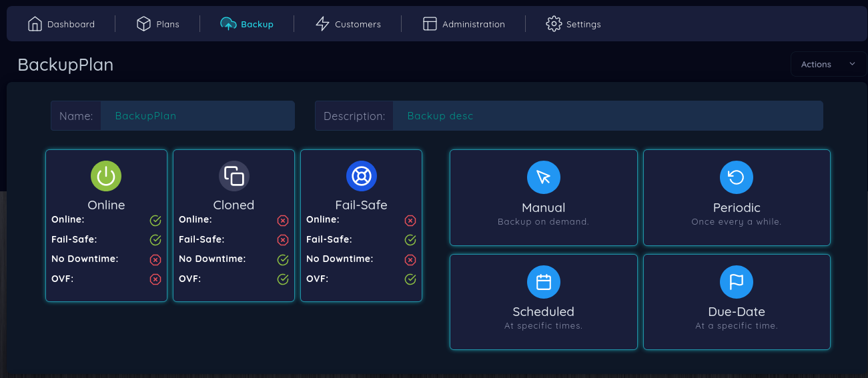Choose the Manual backup cursor icon
The image size is (868, 378).
coord(543,177)
